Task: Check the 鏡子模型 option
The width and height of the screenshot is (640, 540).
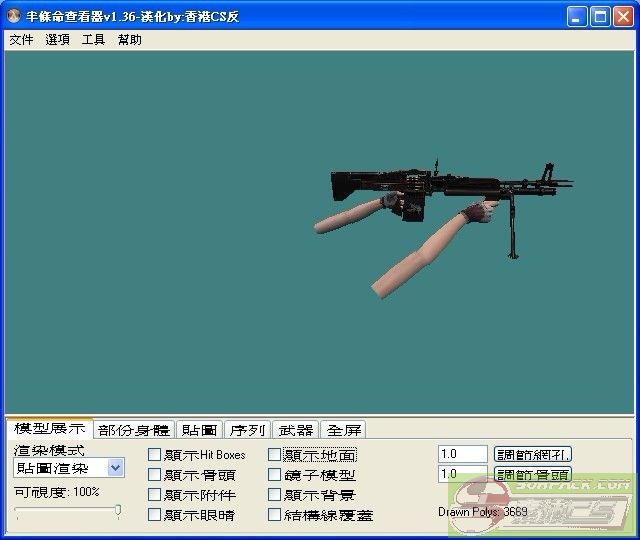Action: pos(275,475)
